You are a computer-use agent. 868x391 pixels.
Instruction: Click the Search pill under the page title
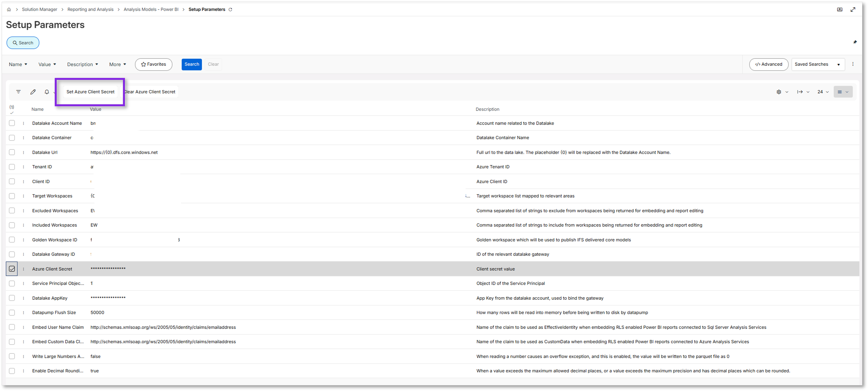click(x=23, y=43)
